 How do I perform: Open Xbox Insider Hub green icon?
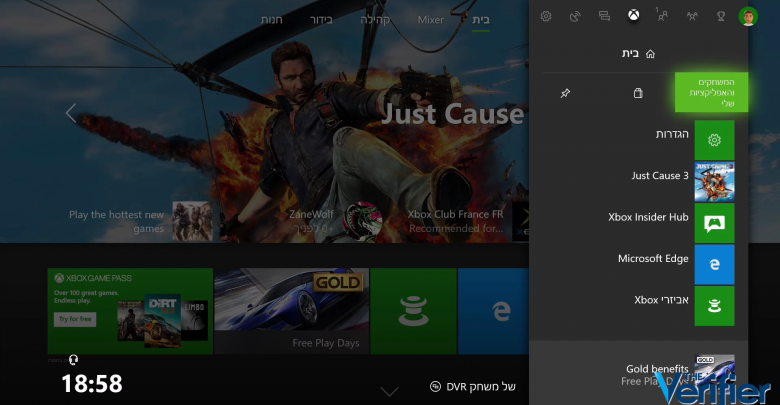pos(714,223)
